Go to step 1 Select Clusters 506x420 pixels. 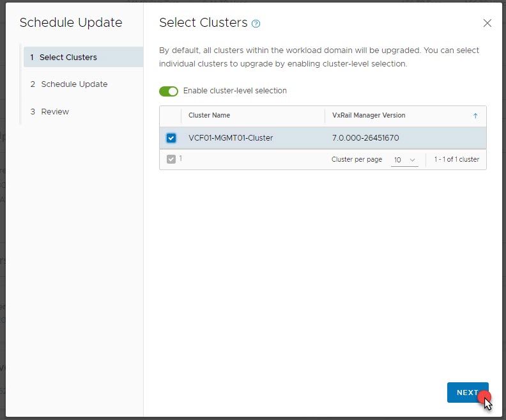coord(68,58)
